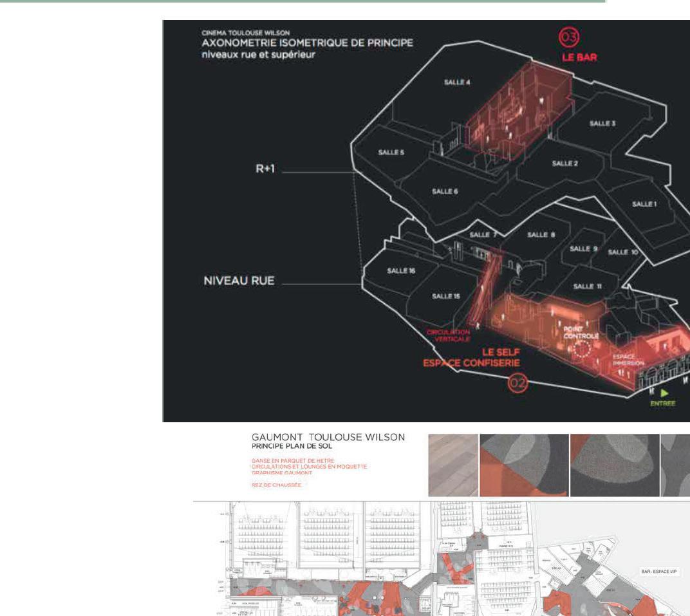The height and width of the screenshot is (616, 690).
Task: Select the beech parquet wood sample
Action: tap(453, 465)
